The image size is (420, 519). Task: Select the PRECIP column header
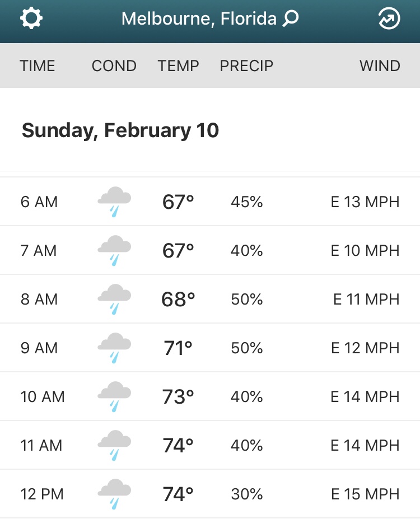pyautogui.click(x=246, y=66)
